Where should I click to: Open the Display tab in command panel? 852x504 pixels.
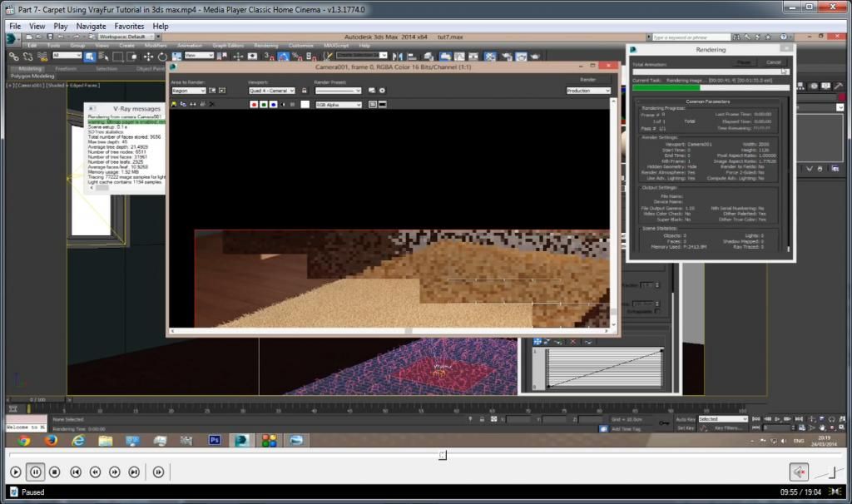pos(826,86)
